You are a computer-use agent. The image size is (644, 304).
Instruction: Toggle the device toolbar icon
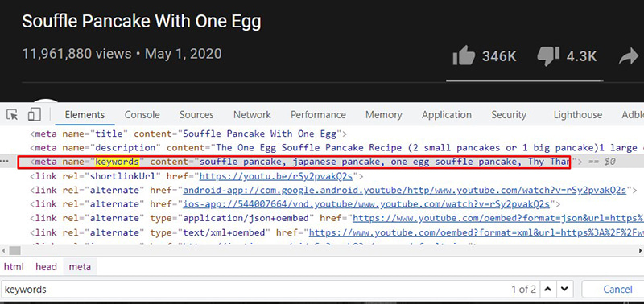coord(34,114)
